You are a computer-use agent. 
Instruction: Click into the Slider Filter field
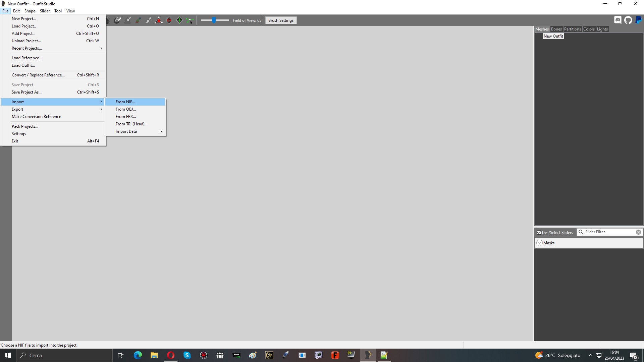609,232
